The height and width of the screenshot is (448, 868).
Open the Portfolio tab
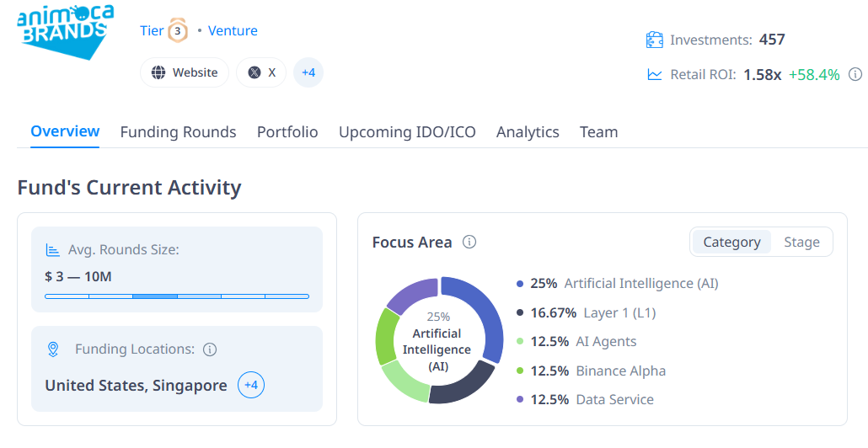(x=287, y=132)
